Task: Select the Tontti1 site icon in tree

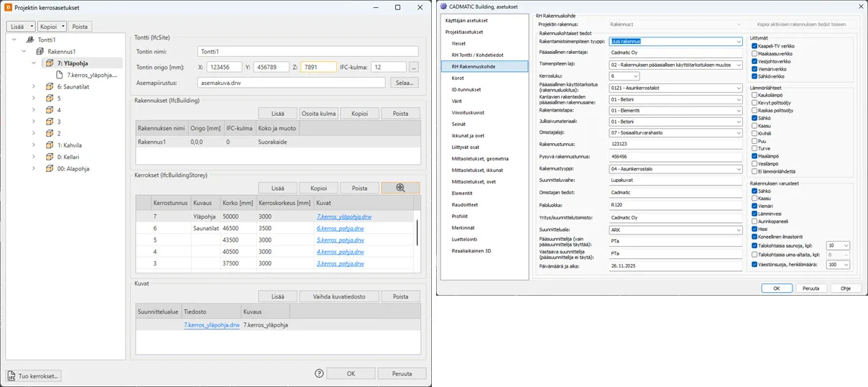Action: click(29, 40)
